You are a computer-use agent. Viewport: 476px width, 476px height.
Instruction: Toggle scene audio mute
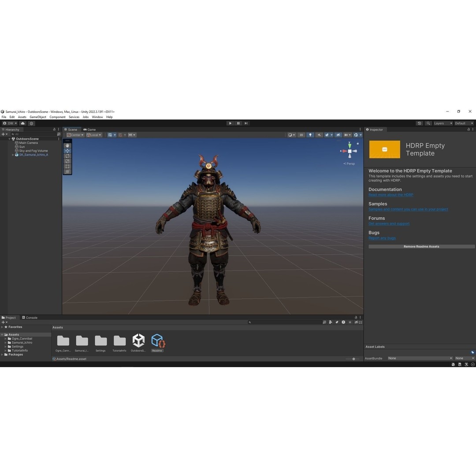[319, 135]
